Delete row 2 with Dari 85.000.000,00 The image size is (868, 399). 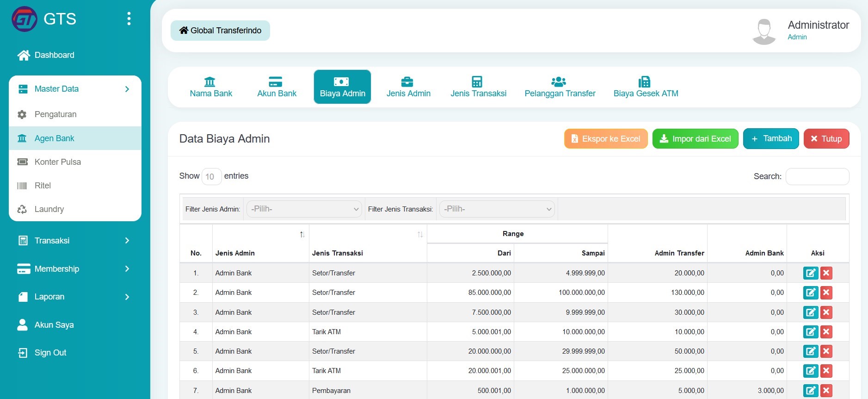coord(826,293)
